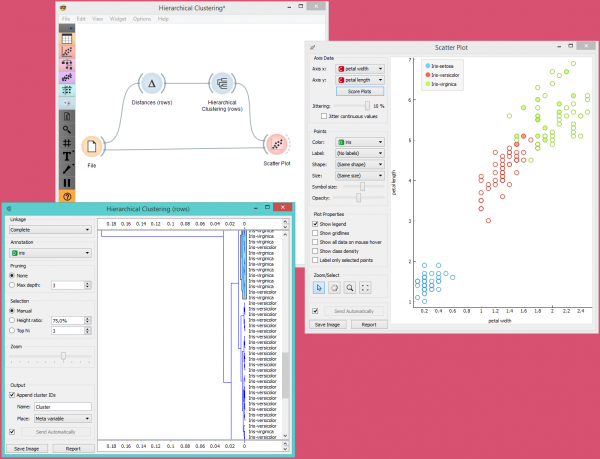Choose the zoom magnifier tool in Scatter Plot

[x=350, y=288]
